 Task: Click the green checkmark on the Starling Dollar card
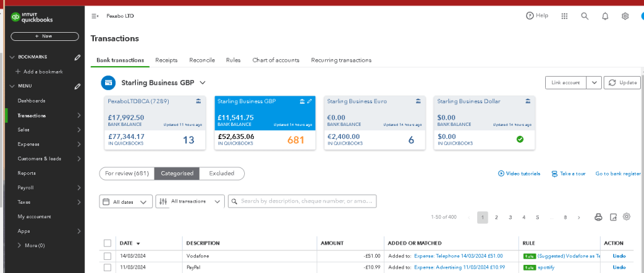[520, 140]
